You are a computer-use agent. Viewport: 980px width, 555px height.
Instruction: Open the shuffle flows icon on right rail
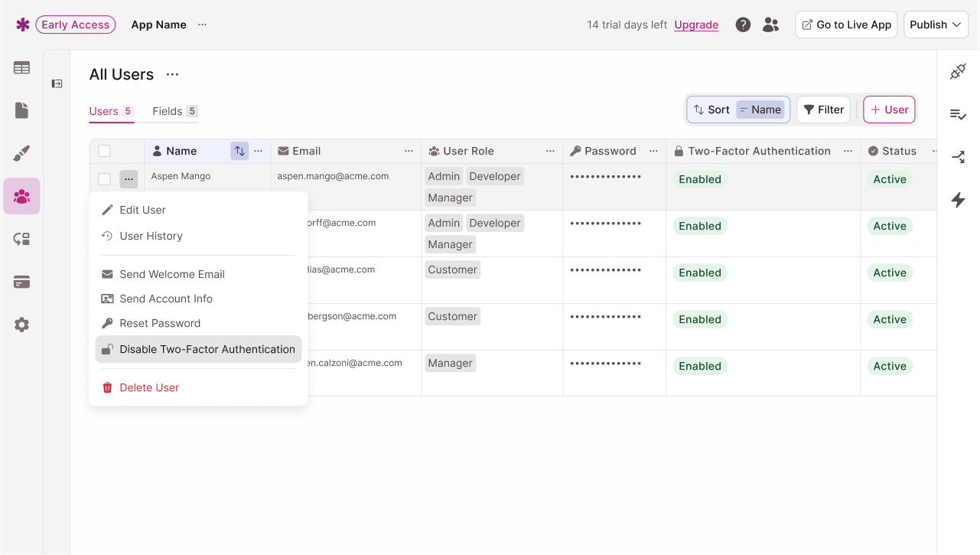click(x=958, y=157)
